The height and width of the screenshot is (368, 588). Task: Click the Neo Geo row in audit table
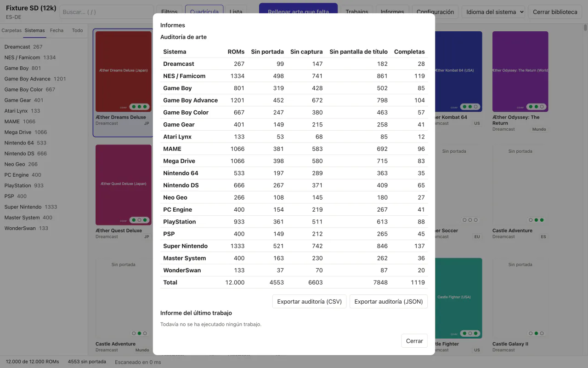tap(294, 197)
